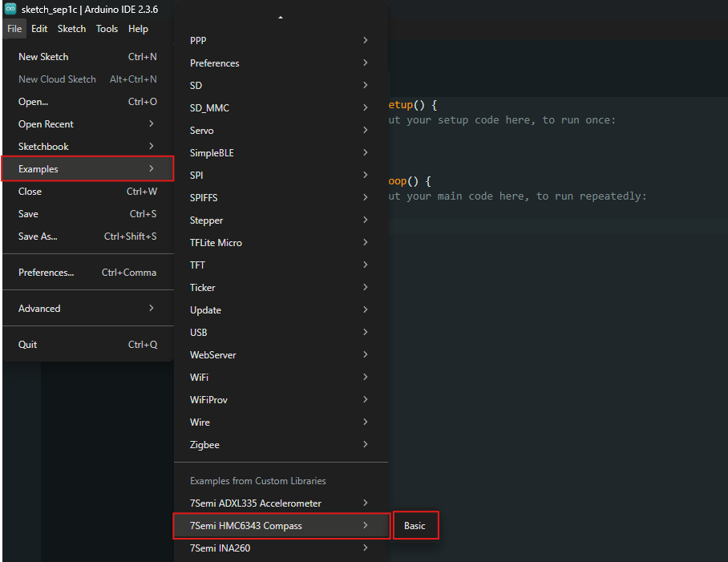
Task: Open the SPIFFS examples submenu
Action: [x=281, y=198]
